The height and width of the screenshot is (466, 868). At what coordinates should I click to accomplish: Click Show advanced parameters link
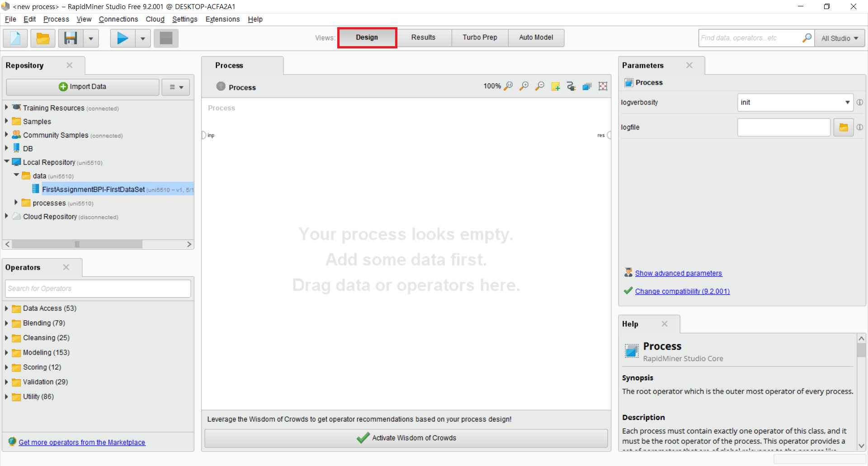pos(679,273)
